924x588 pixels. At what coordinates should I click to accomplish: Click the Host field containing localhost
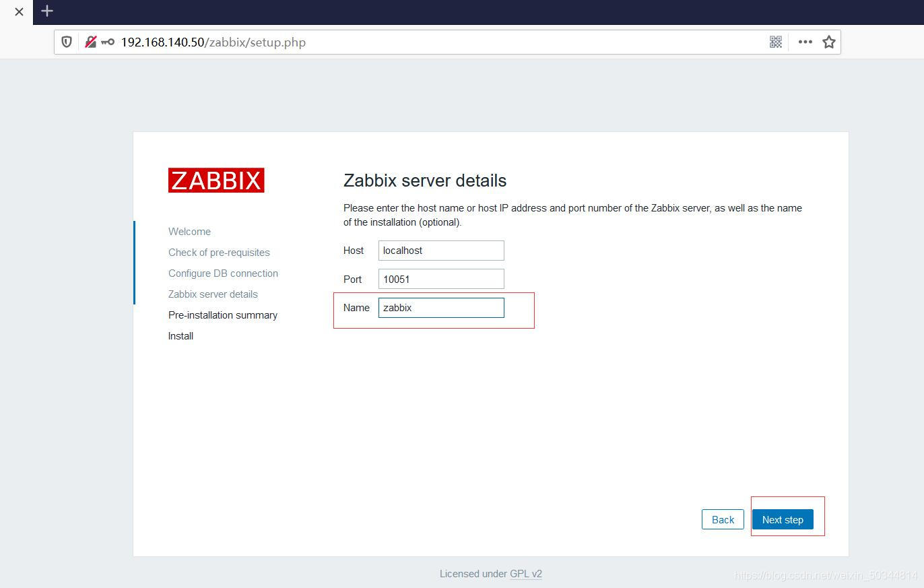[441, 251]
